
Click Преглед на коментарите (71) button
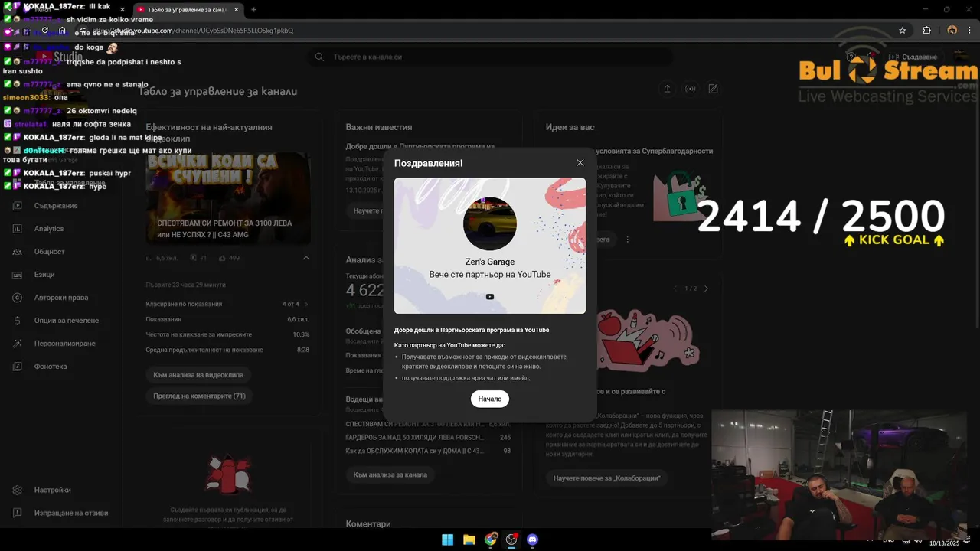tap(199, 396)
